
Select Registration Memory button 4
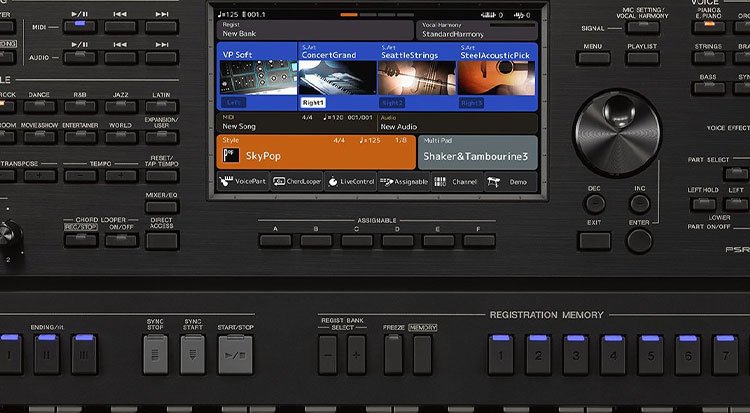tap(613, 355)
